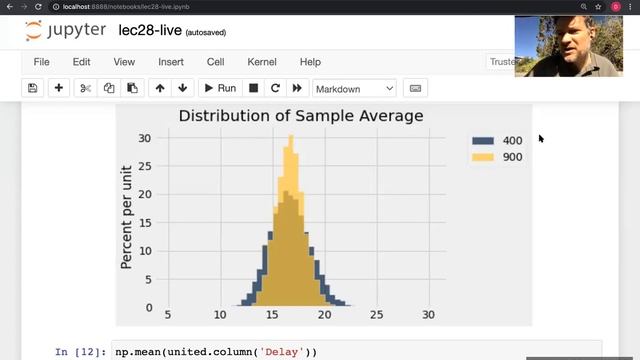Reload the page with the refresh icon
Image resolution: width=640 pixels, height=360 pixels.
click(38, 7)
